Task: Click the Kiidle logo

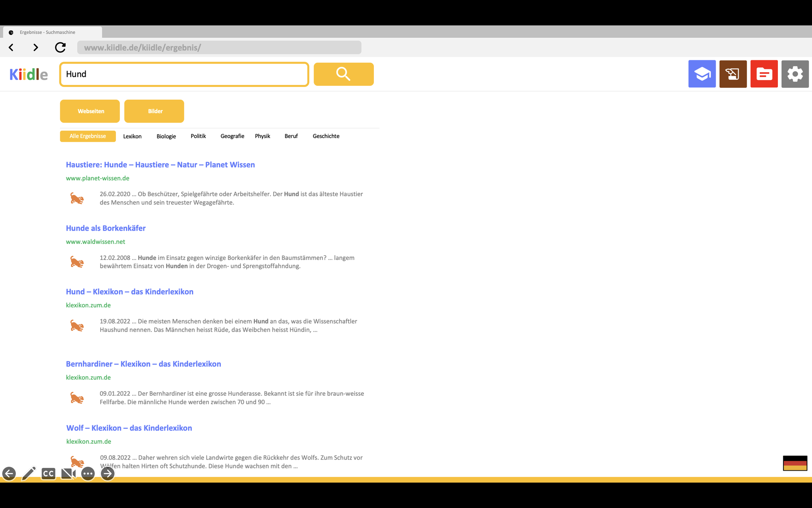Action: click(x=29, y=74)
